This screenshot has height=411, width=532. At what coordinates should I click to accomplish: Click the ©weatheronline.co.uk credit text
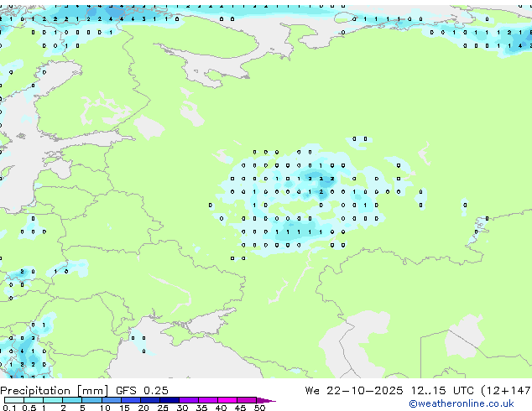tap(462, 403)
